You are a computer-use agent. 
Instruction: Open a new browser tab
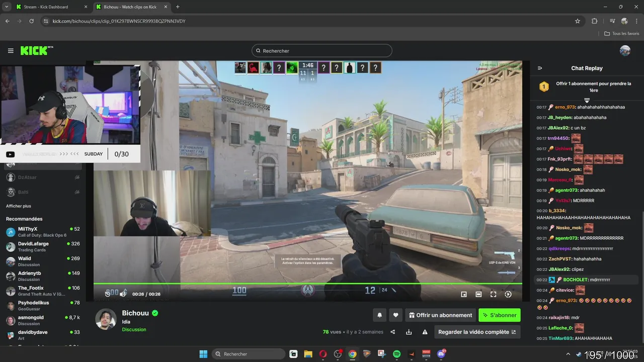(x=178, y=7)
